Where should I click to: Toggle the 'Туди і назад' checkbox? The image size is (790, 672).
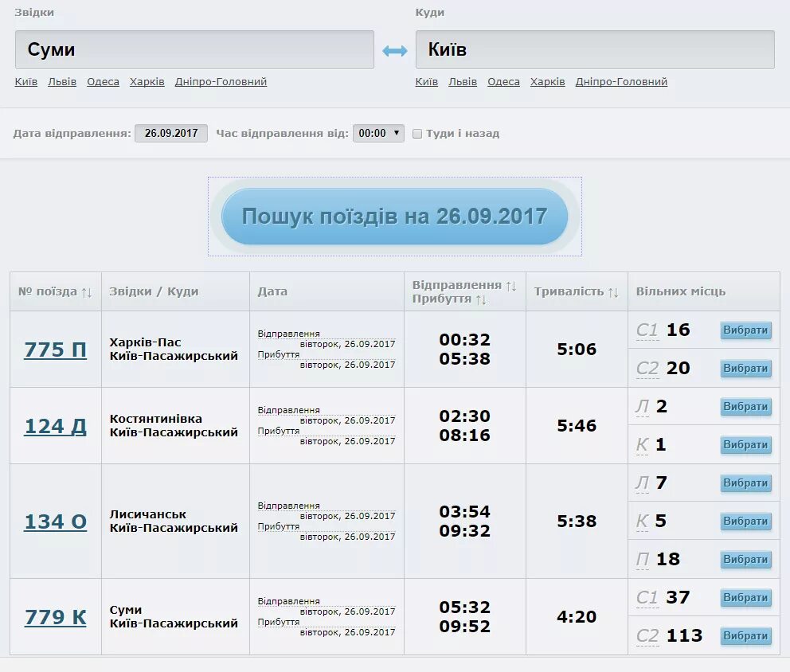click(x=417, y=134)
